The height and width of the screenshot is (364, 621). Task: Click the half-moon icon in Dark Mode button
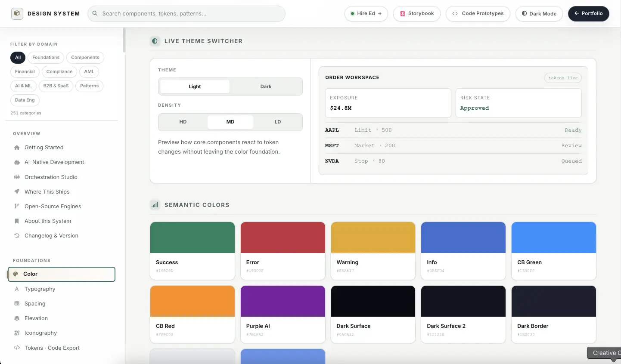(x=524, y=13)
